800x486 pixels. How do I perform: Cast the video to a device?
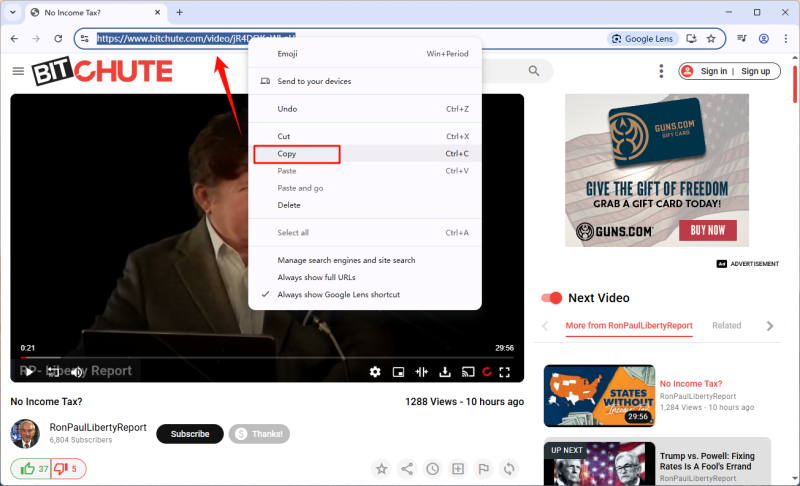click(x=467, y=372)
